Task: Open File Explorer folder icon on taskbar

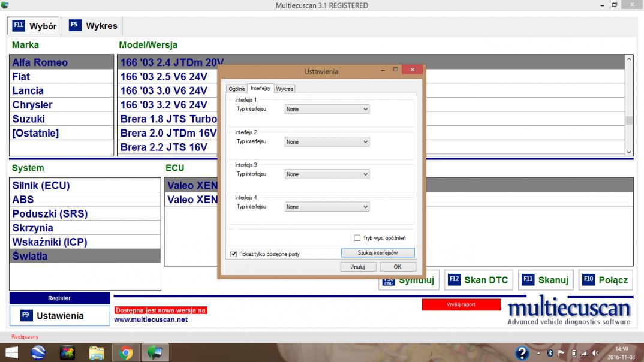Action: coord(97,352)
